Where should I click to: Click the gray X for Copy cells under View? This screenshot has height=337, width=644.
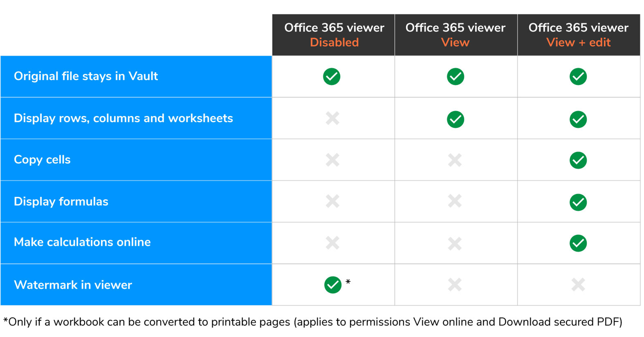click(x=455, y=160)
